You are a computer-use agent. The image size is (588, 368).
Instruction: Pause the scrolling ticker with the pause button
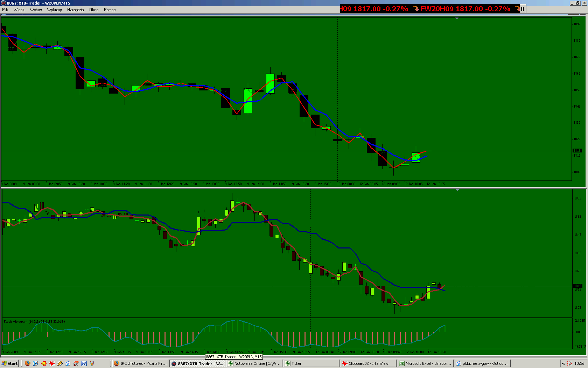point(522,9)
